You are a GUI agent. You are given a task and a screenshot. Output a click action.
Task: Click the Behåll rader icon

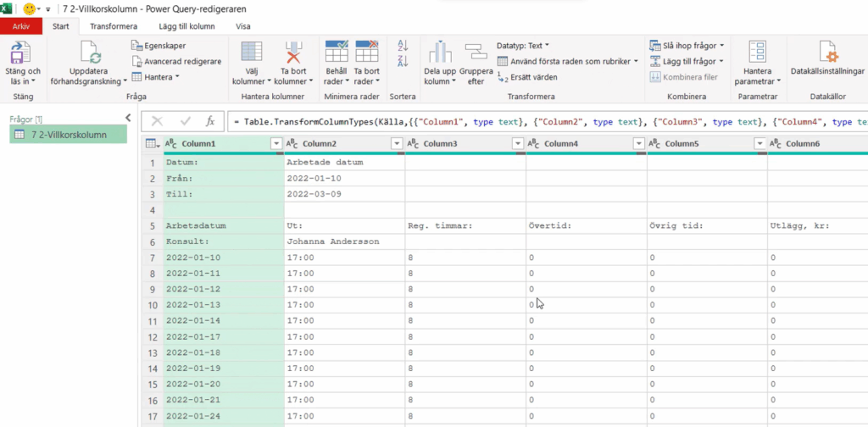(x=337, y=53)
